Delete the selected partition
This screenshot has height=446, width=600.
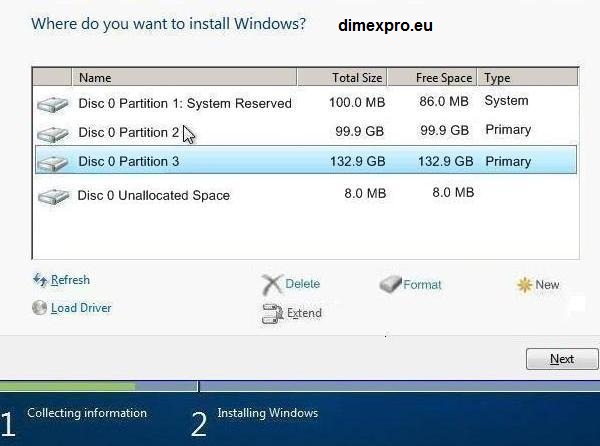pos(302,284)
